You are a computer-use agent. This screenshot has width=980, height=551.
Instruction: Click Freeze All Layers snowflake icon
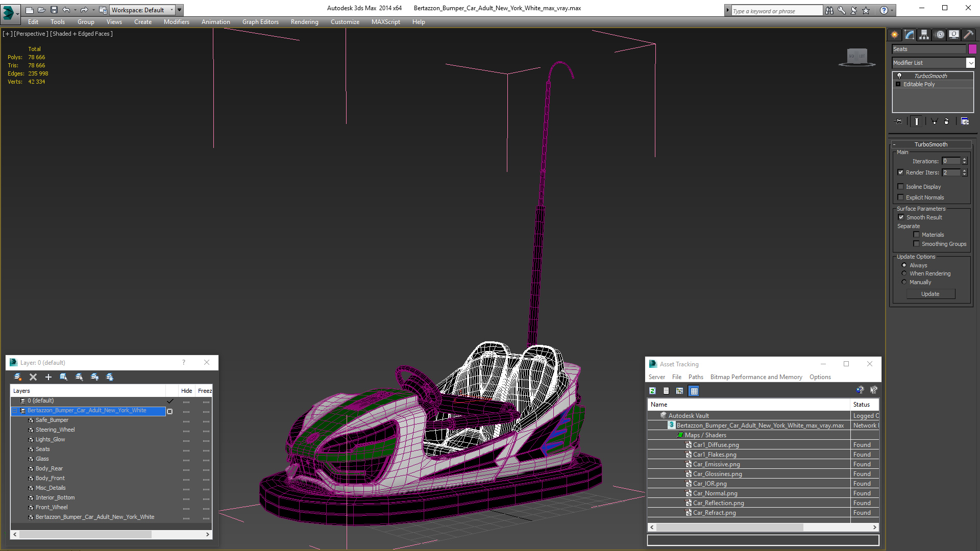[x=110, y=377]
